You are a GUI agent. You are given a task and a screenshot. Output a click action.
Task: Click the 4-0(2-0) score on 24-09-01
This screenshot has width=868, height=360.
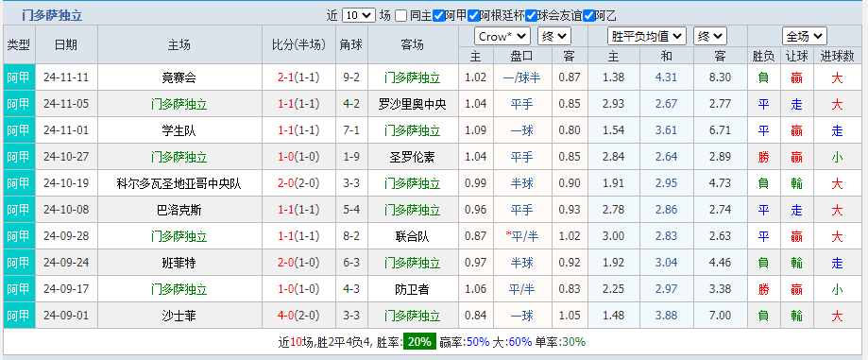[x=298, y=316]
